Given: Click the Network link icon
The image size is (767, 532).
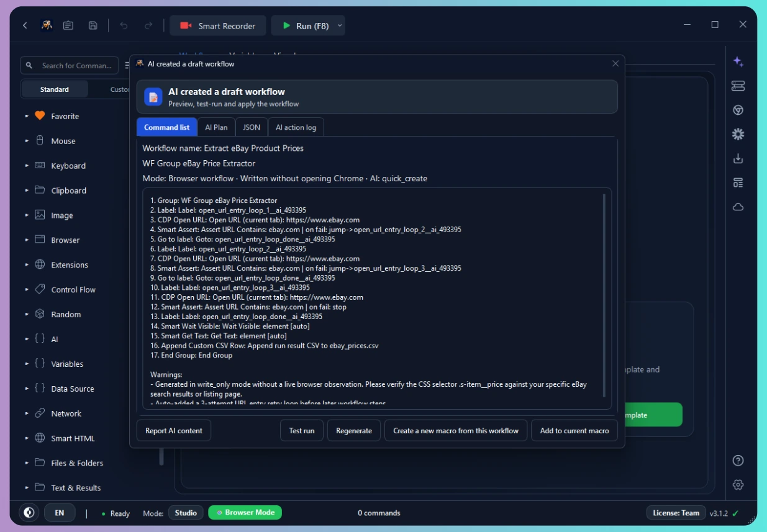Looking at the screenshot, I should [40, 413].
